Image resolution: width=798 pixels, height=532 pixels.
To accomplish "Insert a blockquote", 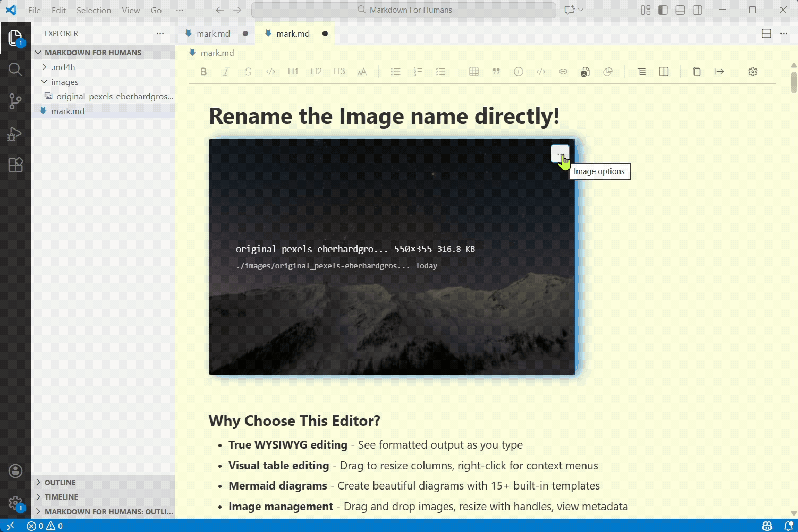I will pos(496,71).
